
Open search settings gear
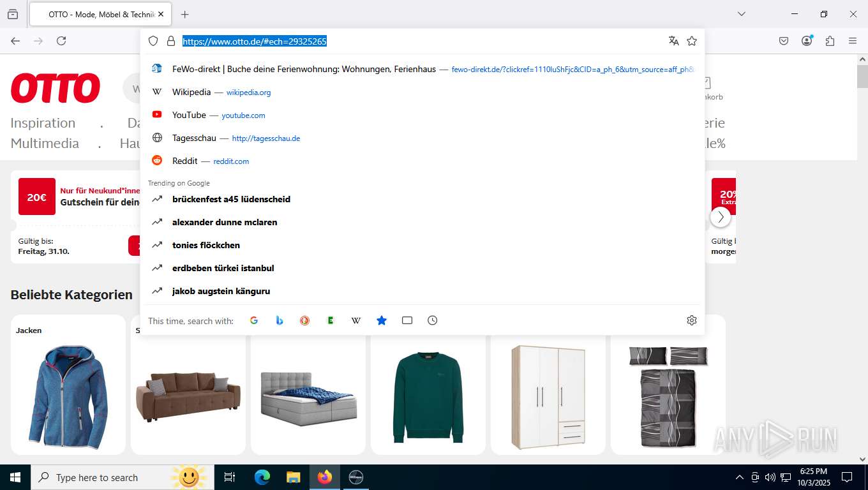pos(692,320)
